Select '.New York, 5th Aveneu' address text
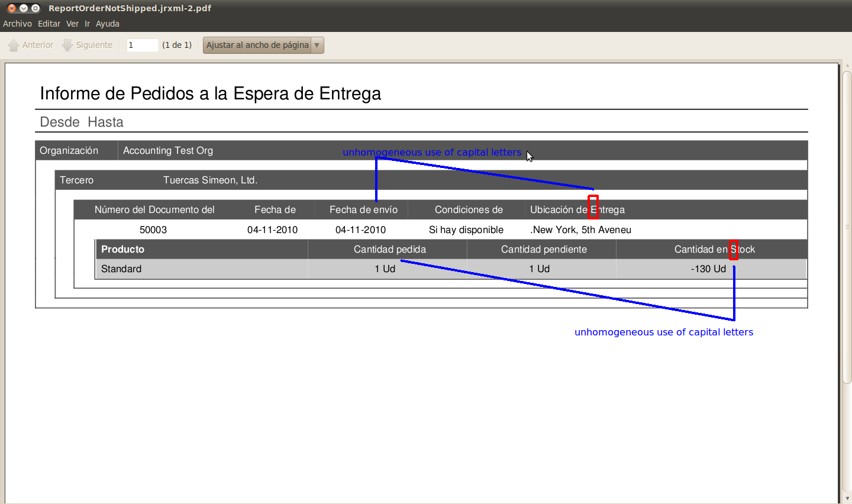 [581, 230]
